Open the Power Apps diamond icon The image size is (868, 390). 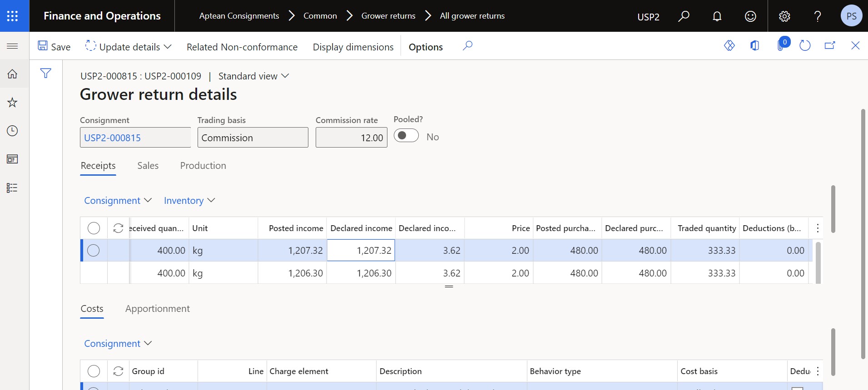click(x=729, y=45)
